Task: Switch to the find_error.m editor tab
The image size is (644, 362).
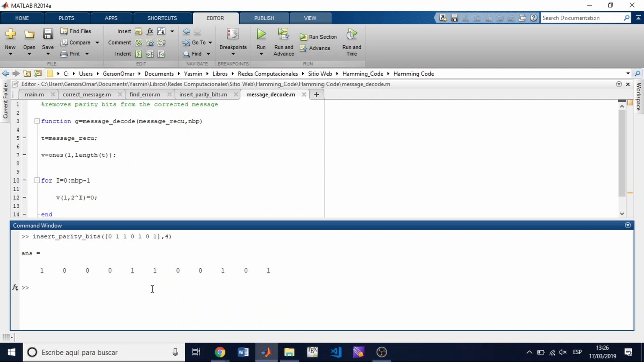Action: pyautogui.click(x=145, y=94)
